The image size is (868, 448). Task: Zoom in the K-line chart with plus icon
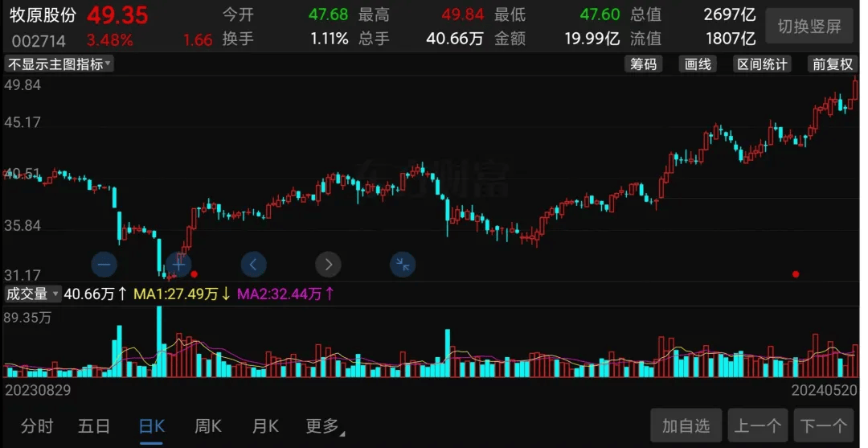179,263
